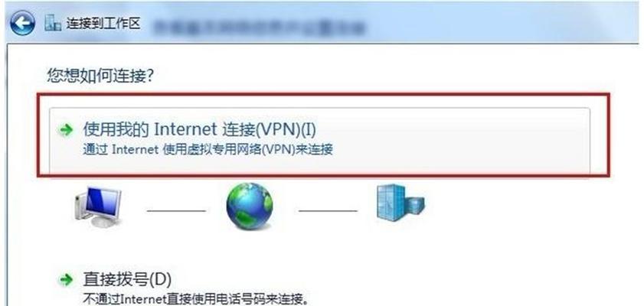Click the globe Internet icon
Image resolution: width=644 pixels, height=306 pixels.
pos(250,206)
